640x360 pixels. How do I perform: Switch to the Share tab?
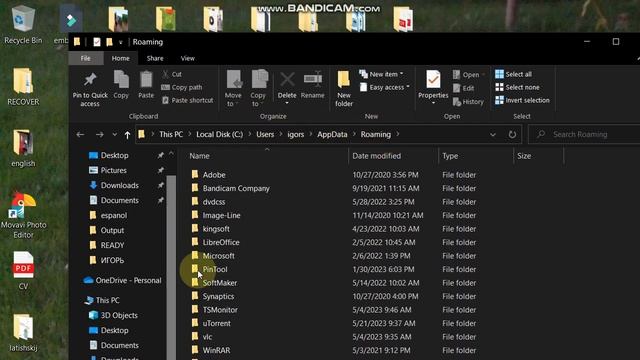pyautogui.click(x=155, y=58)
